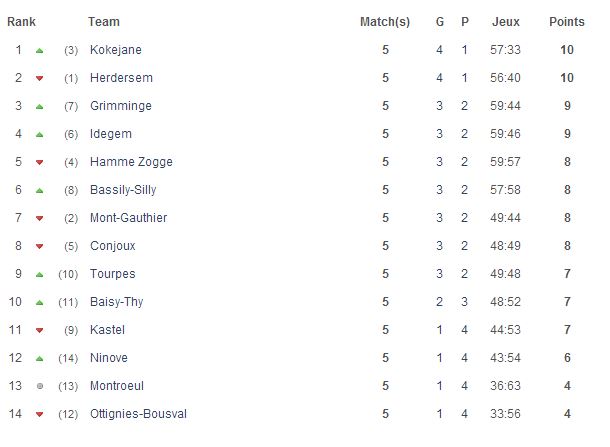Select the Points column header
Viewport: 610px width, 447px height.
click(567, 22)
